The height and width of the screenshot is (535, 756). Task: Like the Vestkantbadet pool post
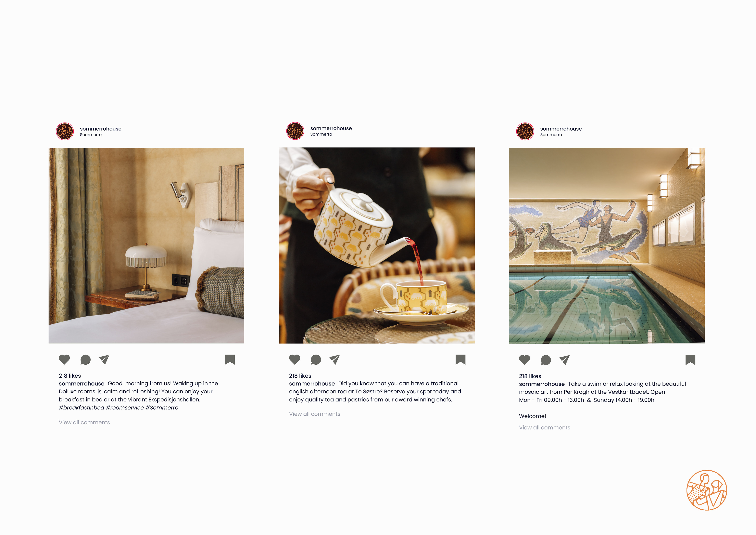[x=524, y=360]
